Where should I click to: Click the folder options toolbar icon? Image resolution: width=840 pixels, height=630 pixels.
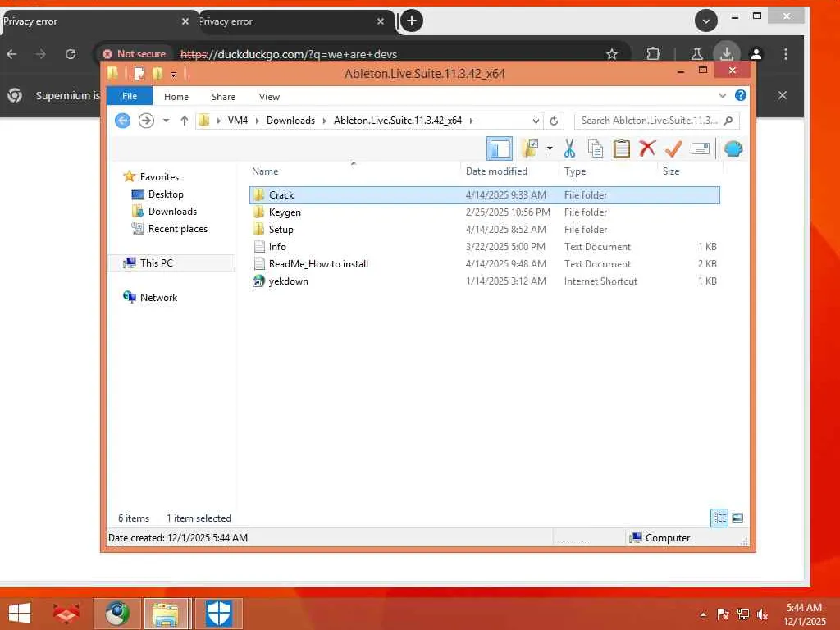[x=530, y=148]
